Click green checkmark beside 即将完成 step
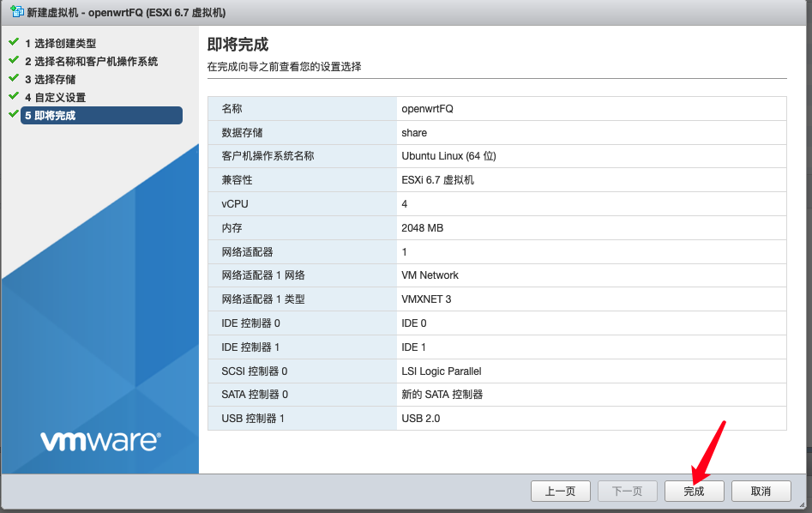This screenshot has width=812, height=513. (14, 113)
